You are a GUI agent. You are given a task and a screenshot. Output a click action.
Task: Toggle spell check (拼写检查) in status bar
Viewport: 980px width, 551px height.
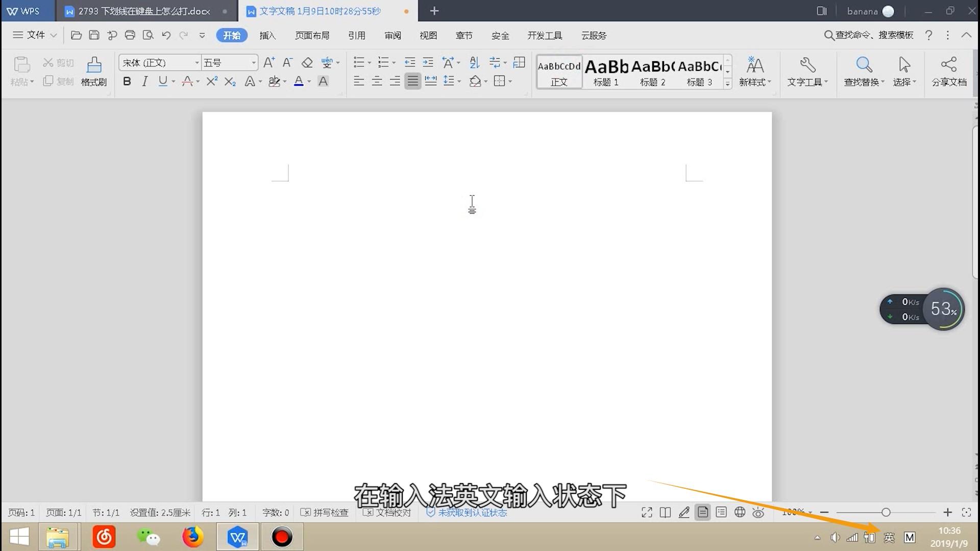[x=324, y=512]
